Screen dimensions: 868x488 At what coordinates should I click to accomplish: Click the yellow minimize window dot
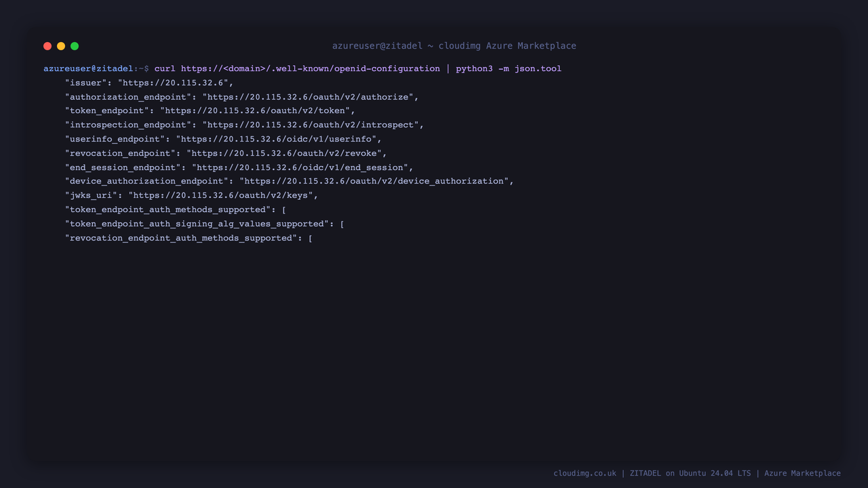click(61, 46)
